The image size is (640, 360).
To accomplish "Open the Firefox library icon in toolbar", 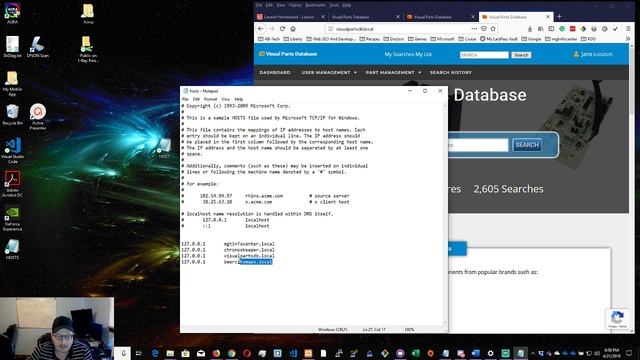I will 540,29.
